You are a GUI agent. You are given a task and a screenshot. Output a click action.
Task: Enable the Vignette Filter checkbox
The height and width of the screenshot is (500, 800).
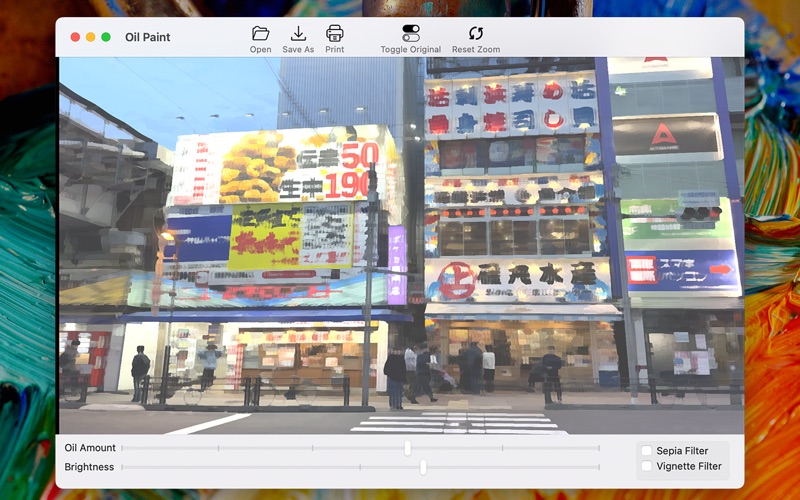(646, 466)
